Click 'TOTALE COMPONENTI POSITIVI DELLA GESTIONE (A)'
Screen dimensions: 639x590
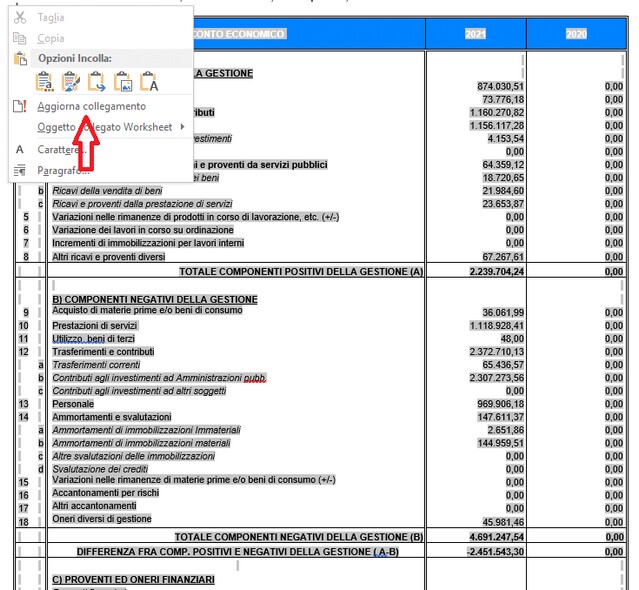point(301,272)
